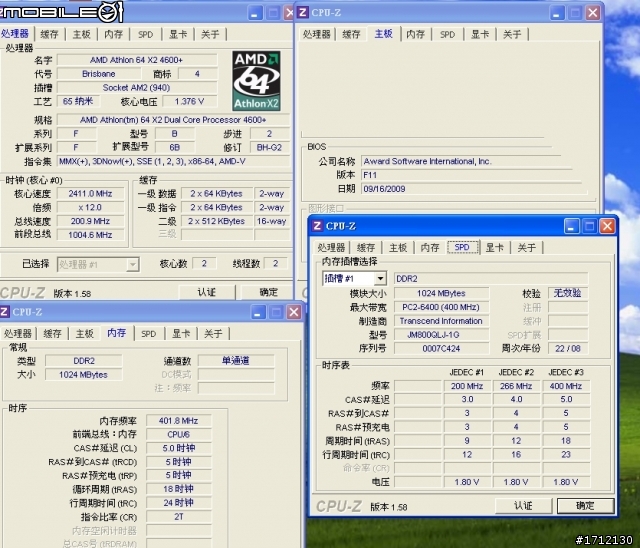Screen dimensions: 640x548
Task: Open 关于 tab in processor window
Action: [x=210, y=34]
